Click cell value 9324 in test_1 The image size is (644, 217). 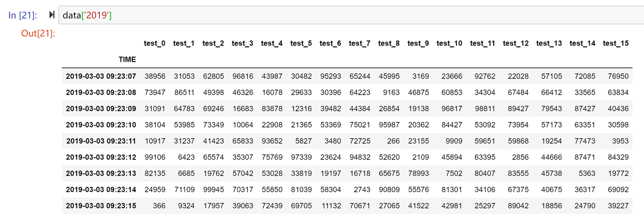[x=186, y=206]
